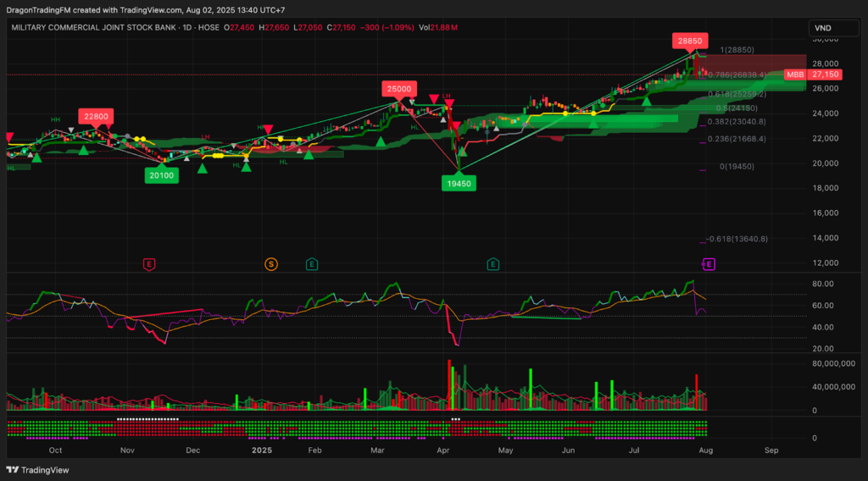The height and width of the screenshot is (481, 868).
Task: Click the orange S split marker
Action: [x=271, y=264]
